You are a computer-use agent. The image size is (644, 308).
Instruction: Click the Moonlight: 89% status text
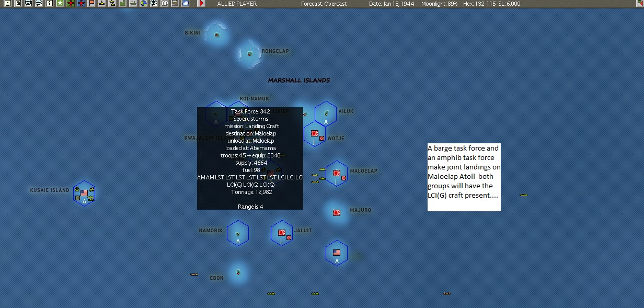coord(440,4)
